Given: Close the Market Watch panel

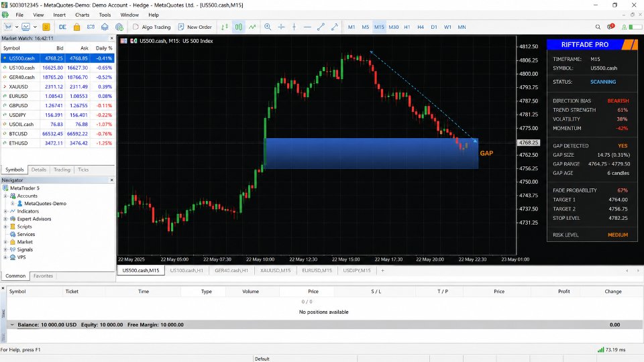Looking at the screenshot, I should click(x=112, y=38).
